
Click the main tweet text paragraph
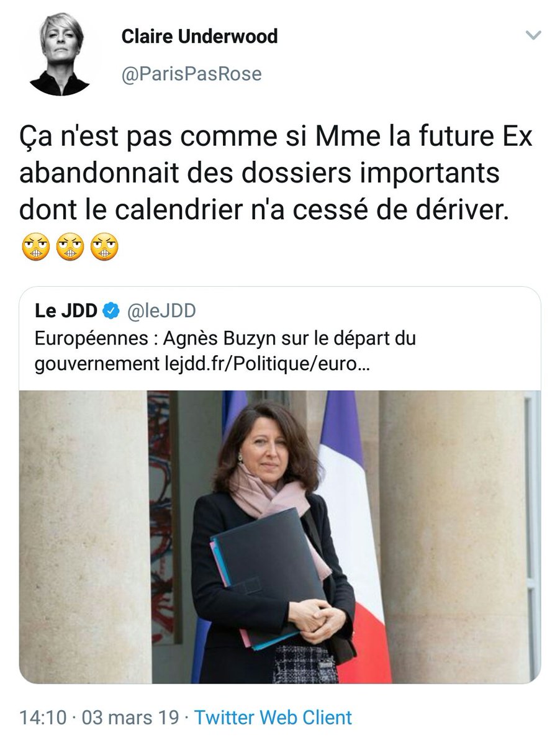point(273,174)
